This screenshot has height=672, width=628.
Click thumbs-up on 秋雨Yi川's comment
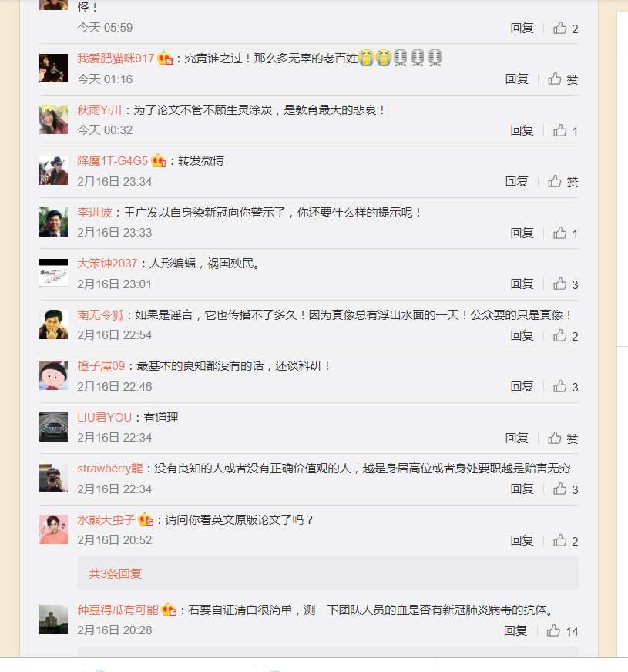tap(560, 130)
